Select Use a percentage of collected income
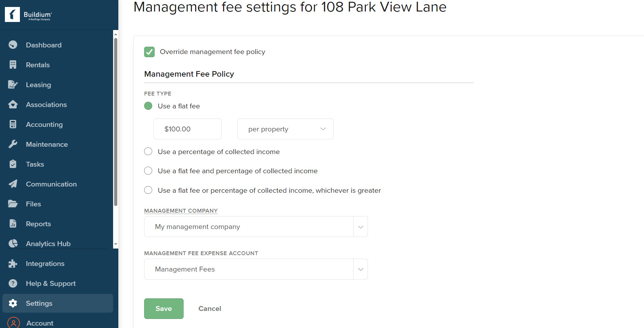 pyautogui.click(x=148, y=151)
